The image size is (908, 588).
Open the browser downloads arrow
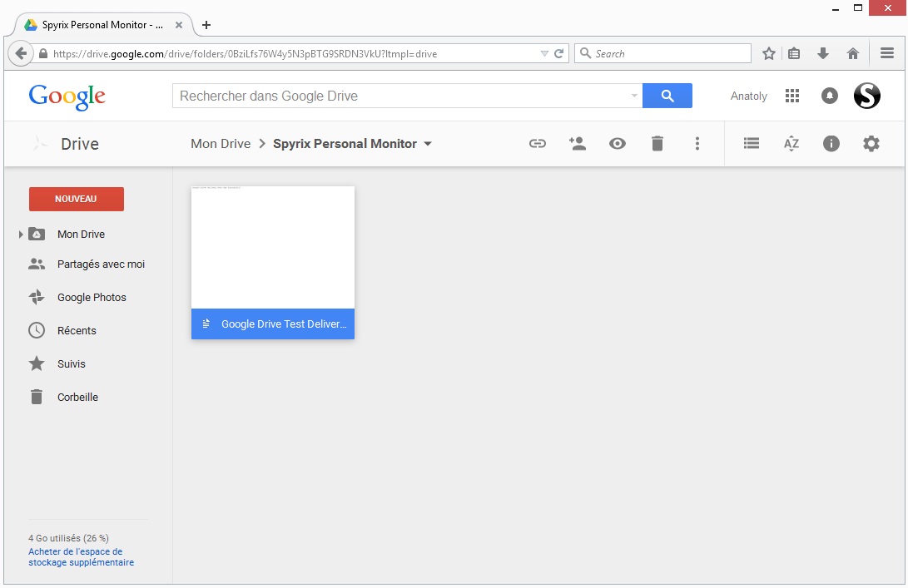pos(823,54)
